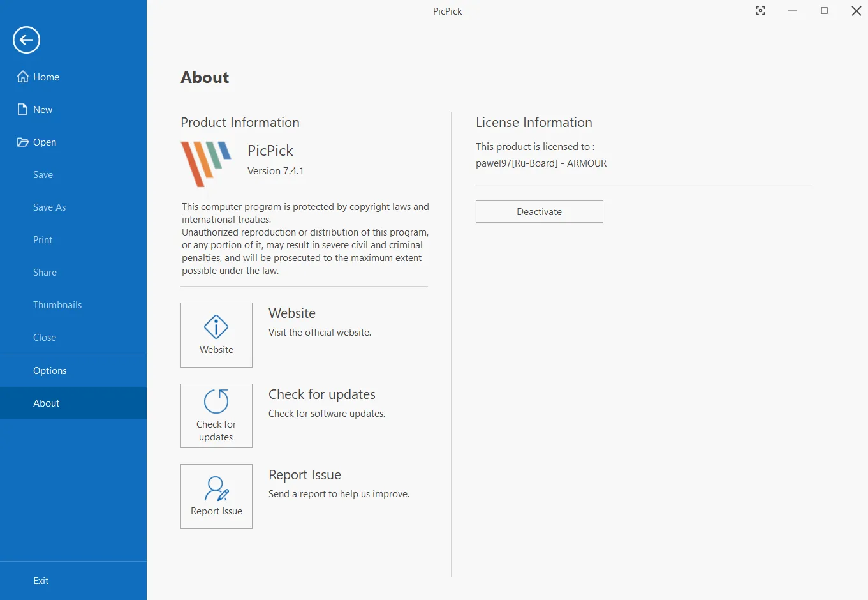Click the 'License Information' heading
The image size is (868, 600).
[534, 123]
